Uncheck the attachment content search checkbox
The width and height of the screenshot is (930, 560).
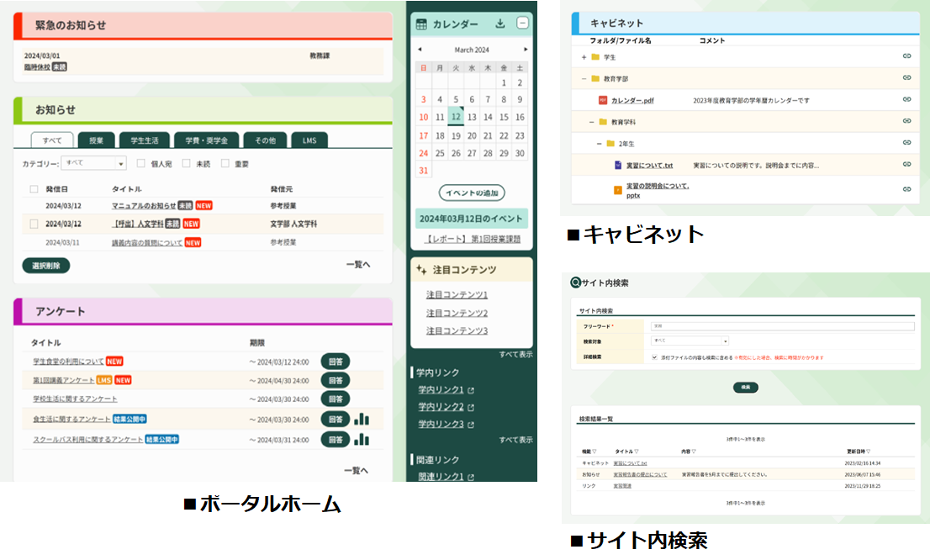click(x=655, y=357)
